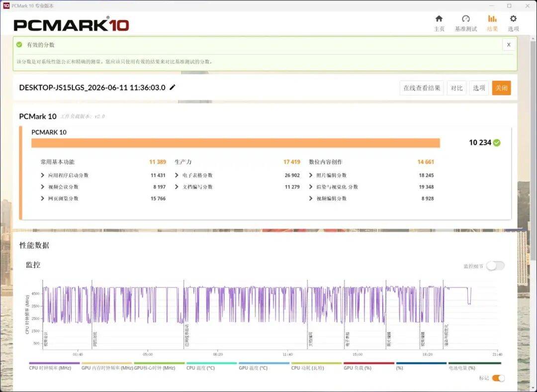Viewport: 537px width, 392px height.
Task: Click the vertical scrollbar on the right edge
Action: (x=534, y=147)
